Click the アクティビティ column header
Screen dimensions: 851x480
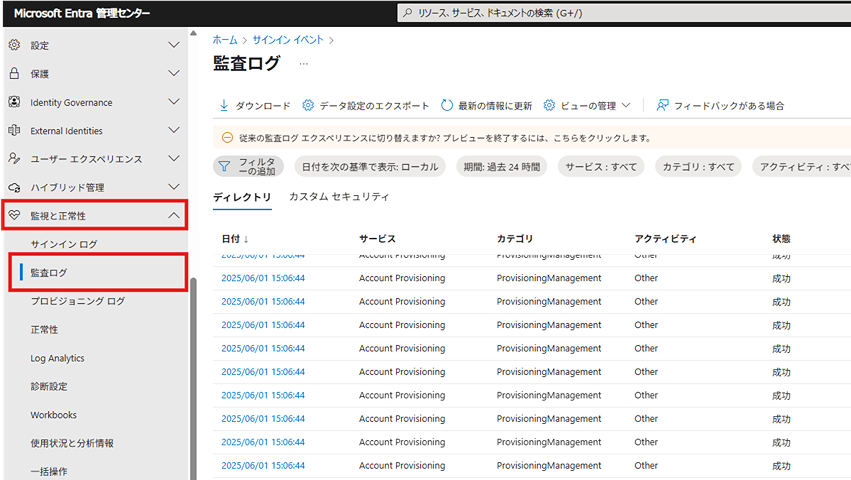click(x=665, y=239)
